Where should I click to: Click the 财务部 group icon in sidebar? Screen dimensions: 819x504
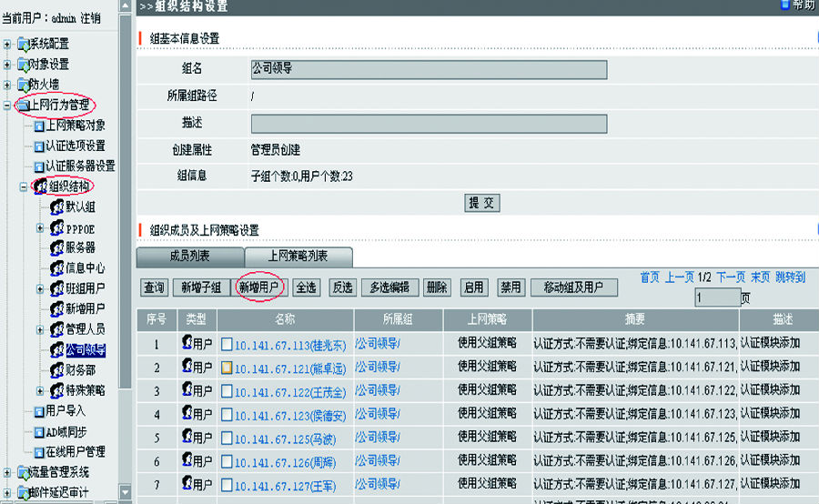[56, 370]
